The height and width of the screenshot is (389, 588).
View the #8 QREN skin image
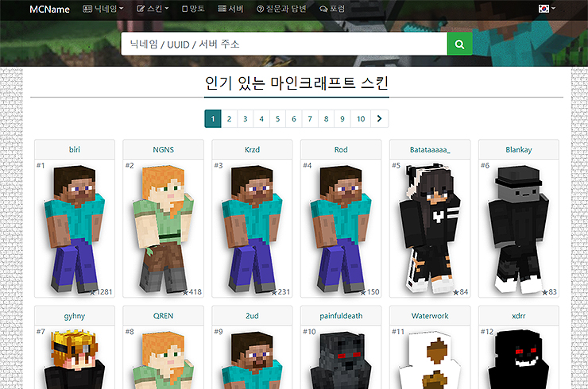164,360
